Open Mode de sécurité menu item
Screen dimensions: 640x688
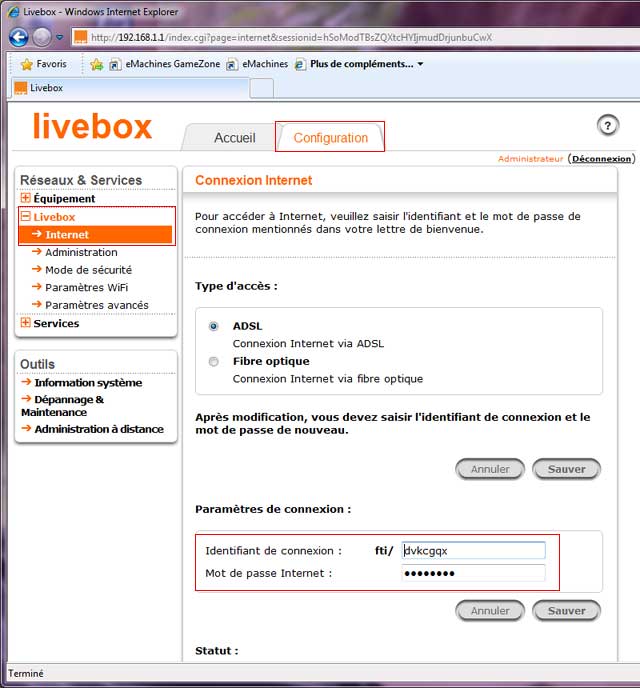pyautogui.click(x=88, y=270)
